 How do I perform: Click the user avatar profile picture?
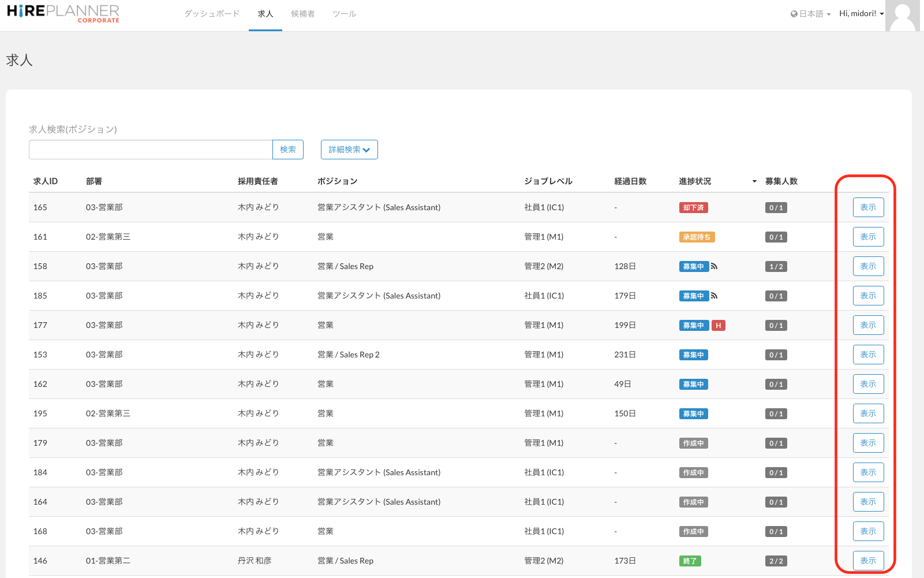(902, 16)
